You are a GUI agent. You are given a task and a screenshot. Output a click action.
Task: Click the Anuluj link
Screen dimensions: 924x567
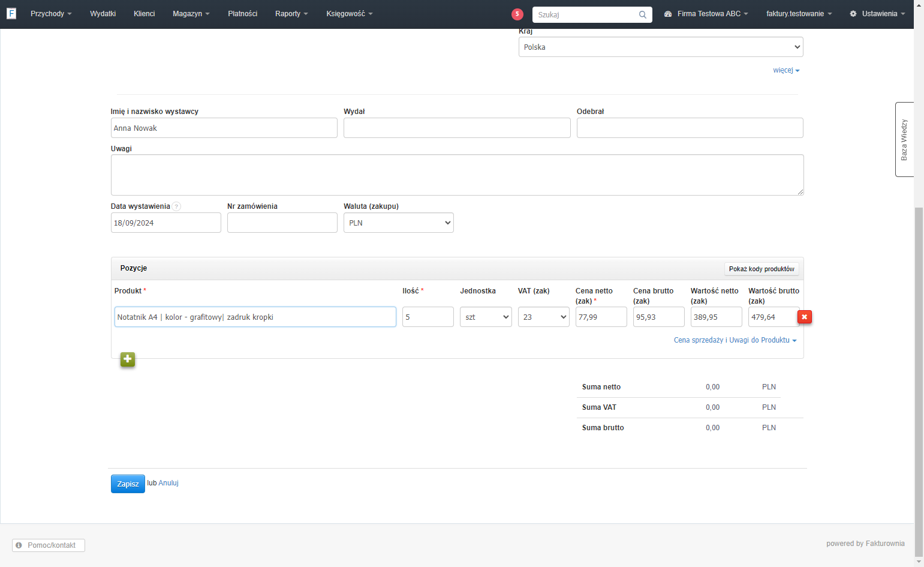click(x=168, y=483)
